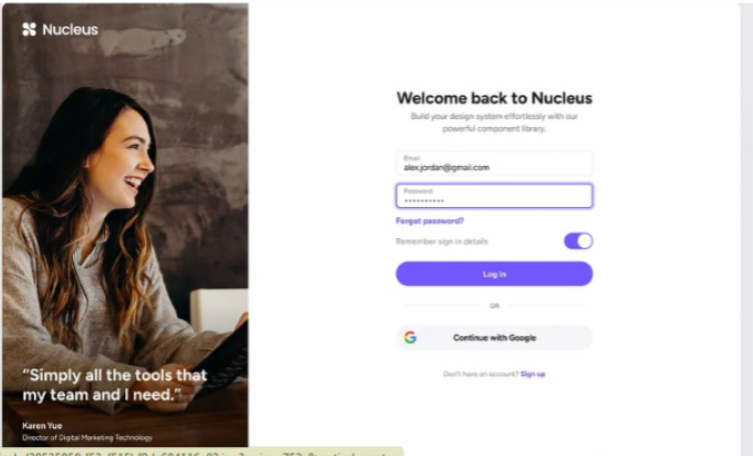The height and width of the screenshot is (456, 753).
Task: Click the "Simply all the tools" testimonial quote
Action: (x=115, y=385)
